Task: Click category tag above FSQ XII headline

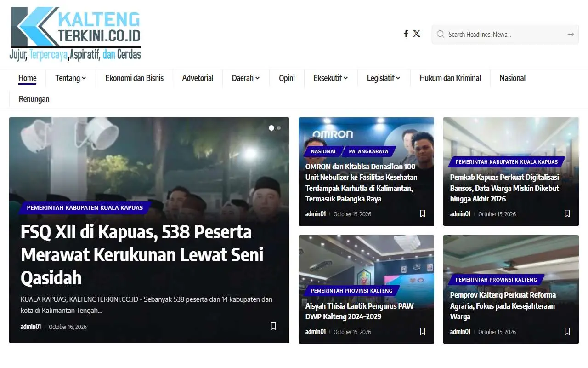Action: (x=85, y=208)
